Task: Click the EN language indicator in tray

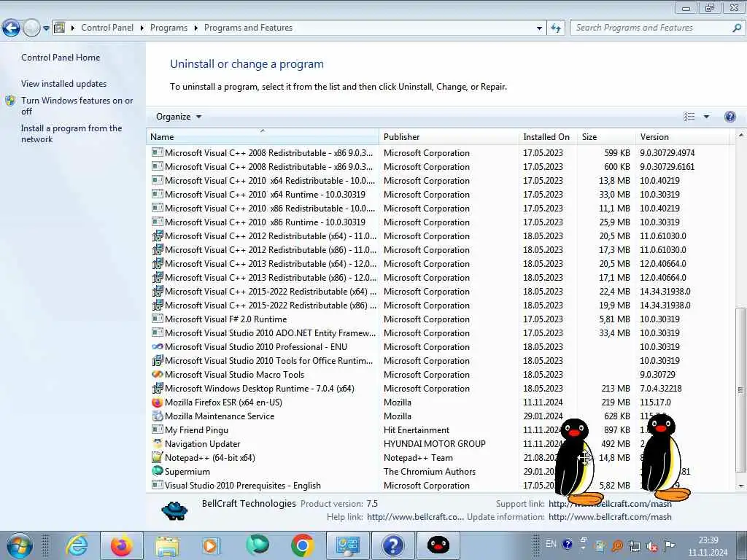Action: coord(551,544)
